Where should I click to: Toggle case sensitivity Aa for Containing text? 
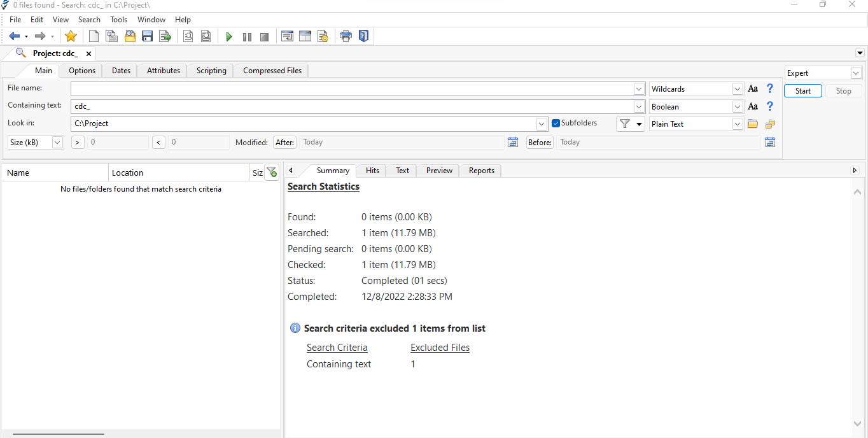point(753,106)
